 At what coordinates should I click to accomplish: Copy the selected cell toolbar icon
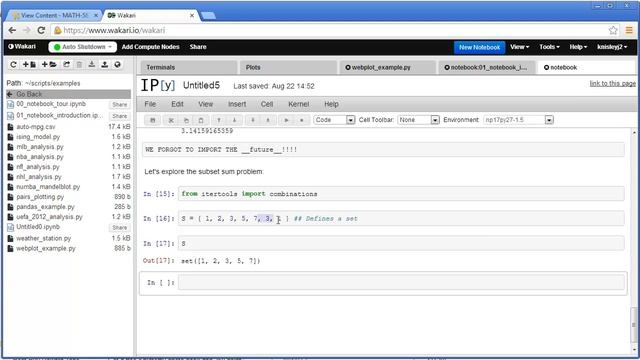tap(186, 120)
